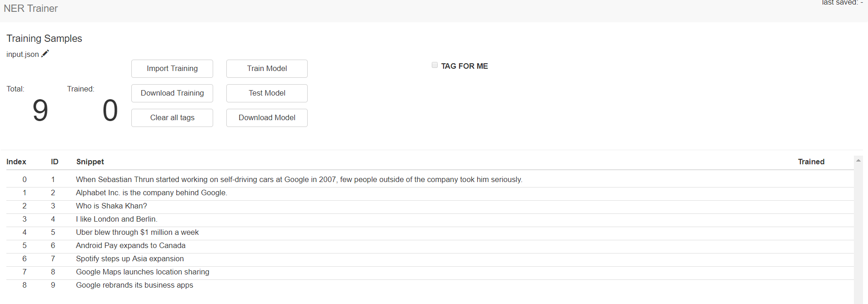
Task: Click the Import Training button
Action: pos(172,69)
